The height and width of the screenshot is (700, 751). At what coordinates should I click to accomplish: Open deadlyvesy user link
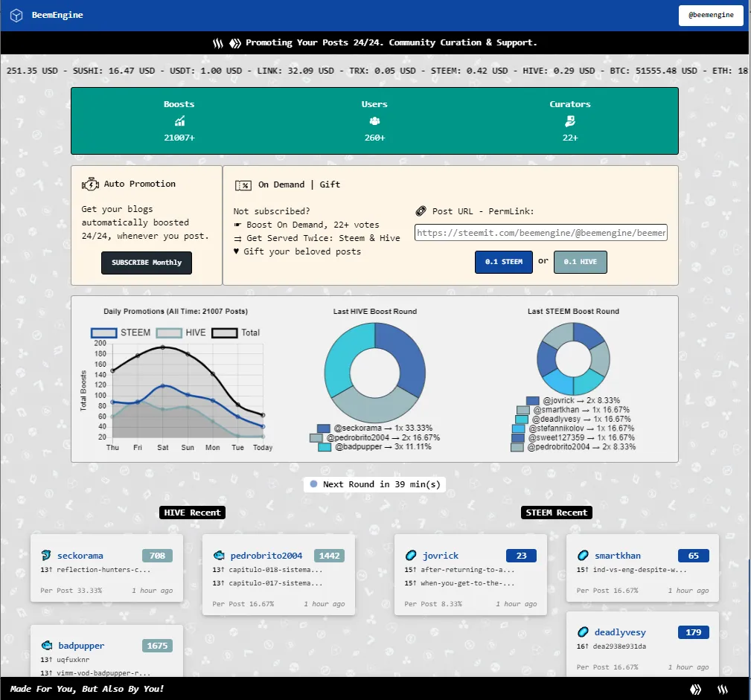(x=620, y=632)
